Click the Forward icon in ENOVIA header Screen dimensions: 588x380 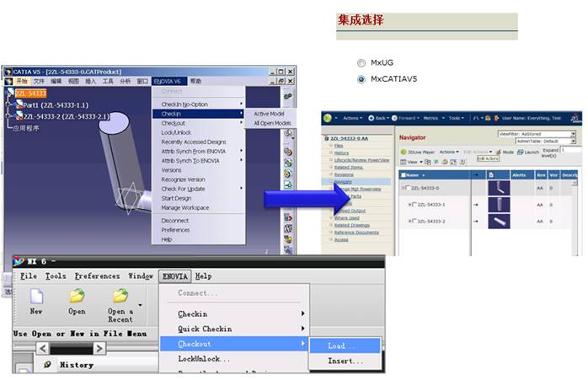point(394,118)
